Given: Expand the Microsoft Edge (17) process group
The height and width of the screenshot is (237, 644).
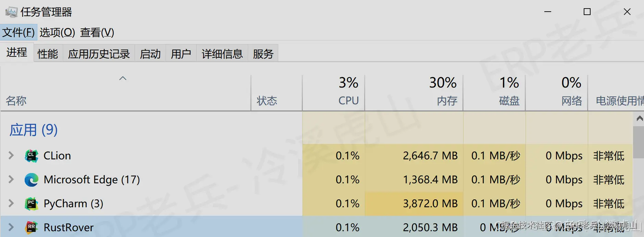Looking at the screenshot, I should 11,180.
